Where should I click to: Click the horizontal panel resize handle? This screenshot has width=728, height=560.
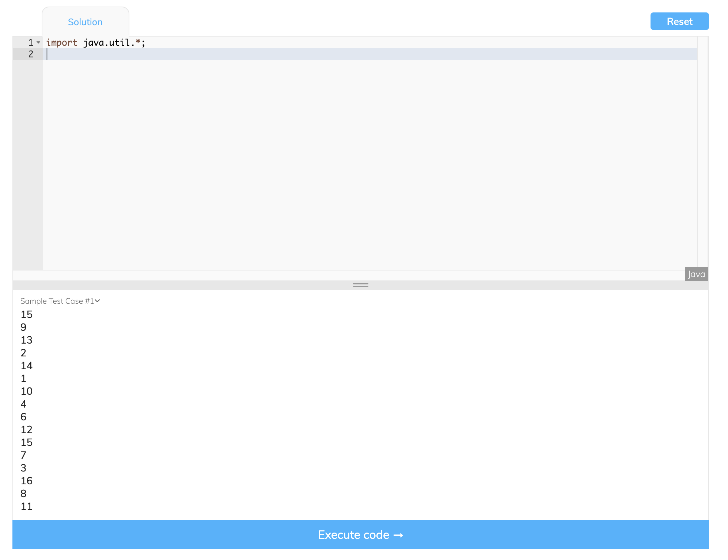click(360, 285)
